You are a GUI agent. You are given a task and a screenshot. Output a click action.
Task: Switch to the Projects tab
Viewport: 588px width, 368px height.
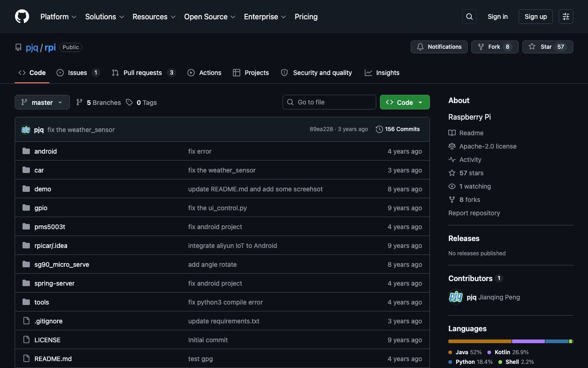click(251, 73)
